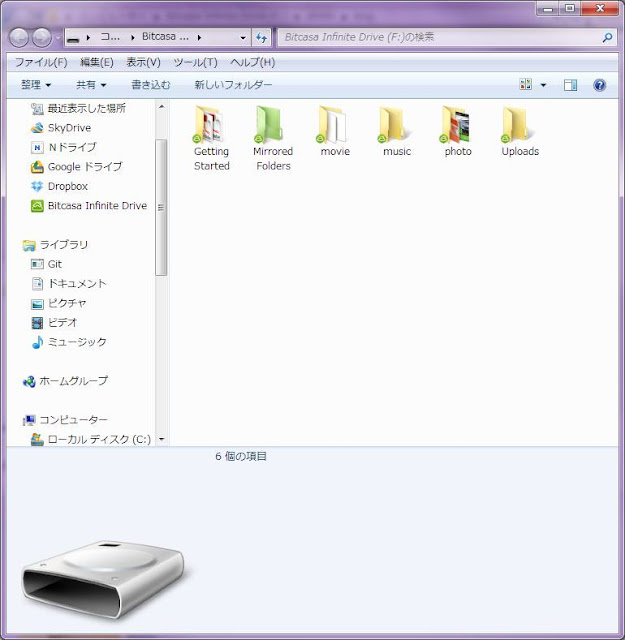Expand the arrow after Bitcasa breadcrumb
This screenshot has height=640, width=625.
(x=199, y=37)
